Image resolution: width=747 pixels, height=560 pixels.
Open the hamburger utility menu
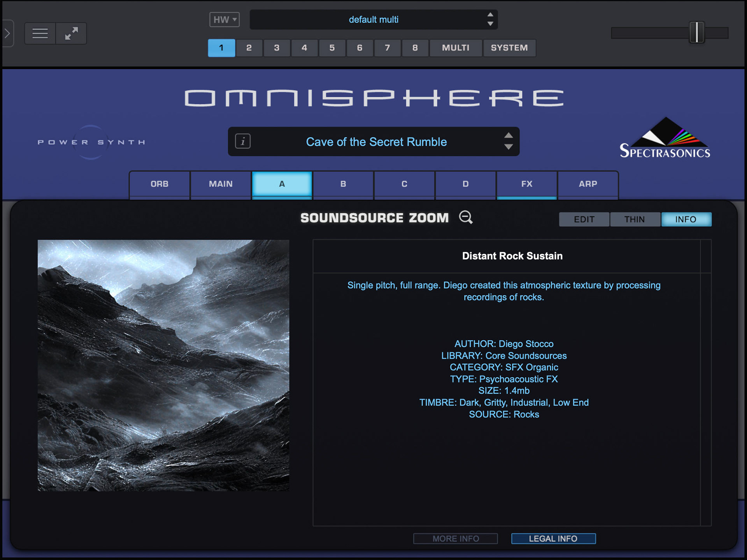tap(40, 33)
